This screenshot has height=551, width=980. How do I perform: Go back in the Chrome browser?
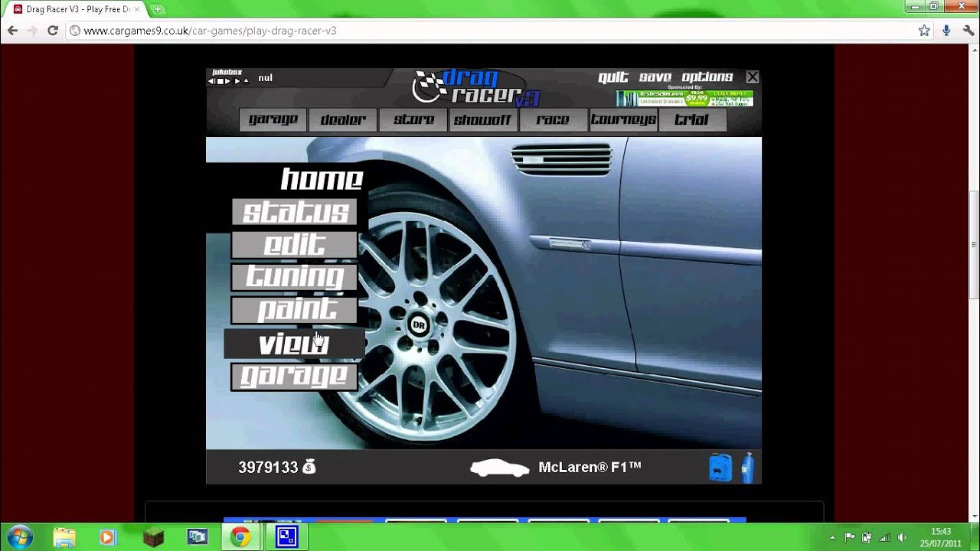click(x=12, y=31)
